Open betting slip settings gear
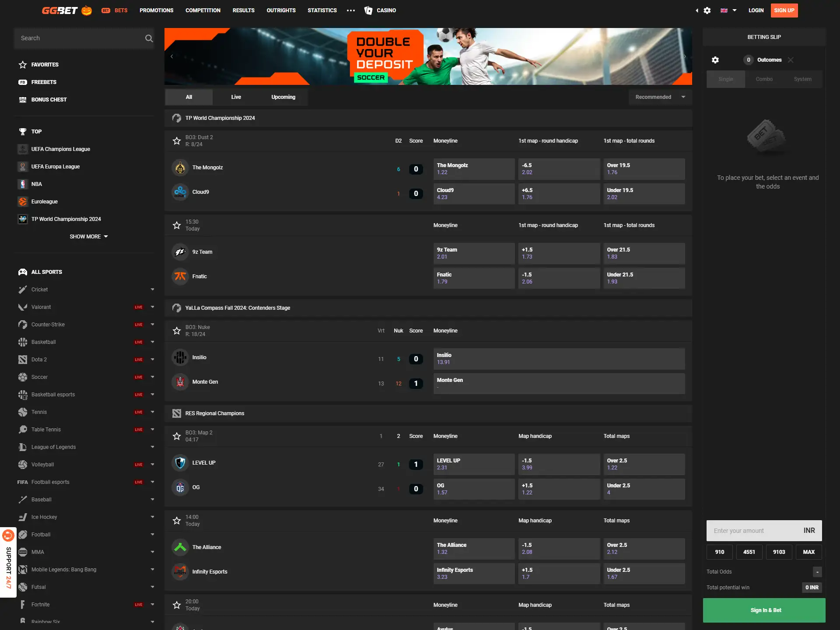The height and width of the screenshot is (630, 840). pos(715,60)
